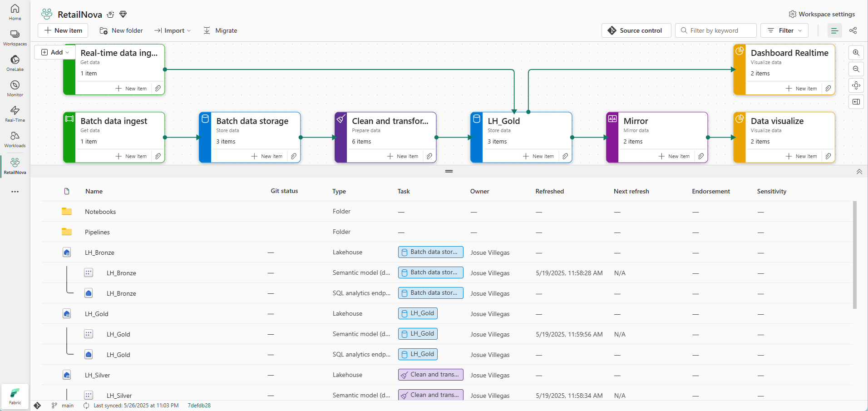Click the Source control button

(636, 30)
